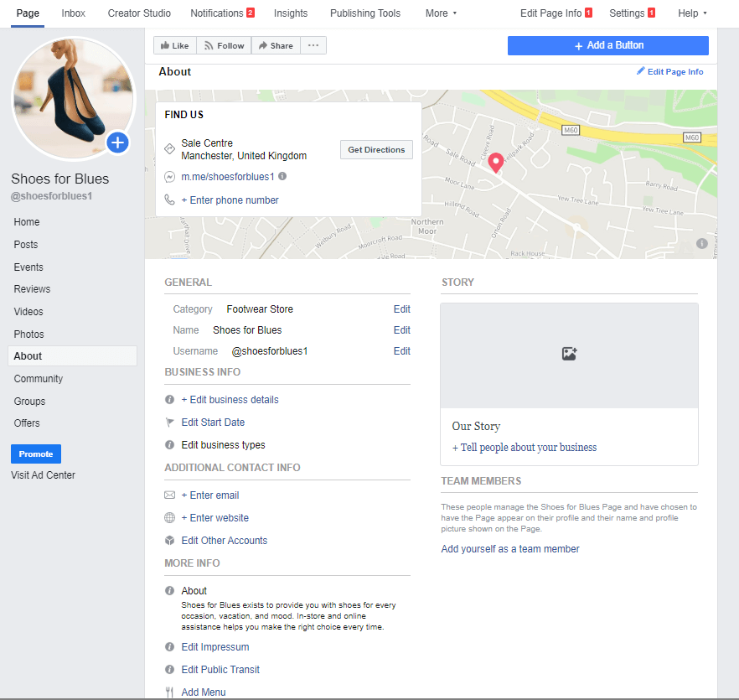Screen dimensions: 739x700
Task: Click the directions diamond icon near Sale Centre
Action: click(169, 149)
